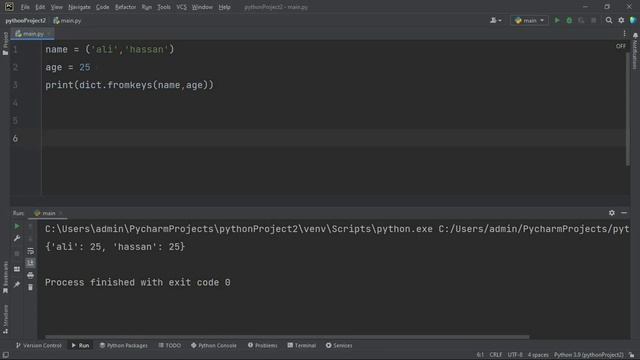Open the Services tool window

click(339, 345)
